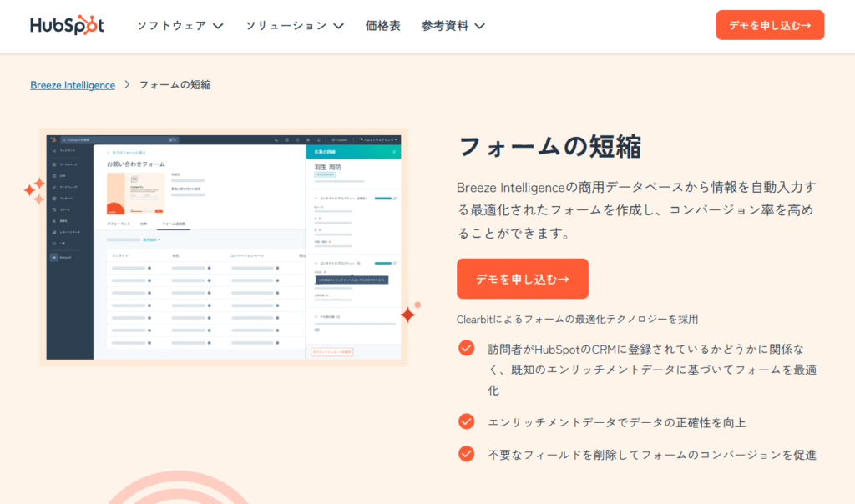
Task: Click the HubSpot logo
Action: click(67, 25)
